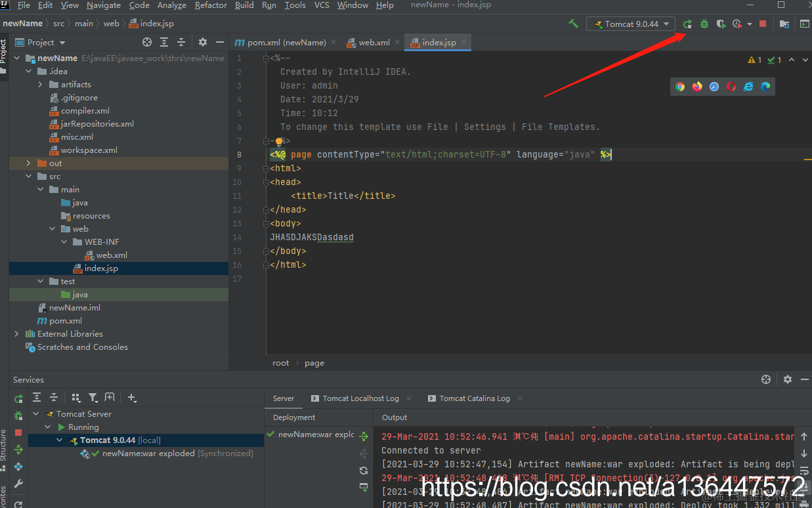Image resolution: width=812 pixels, height=508 pixels.
Task: Click the wrench icon in the Services sidebar
Action: point(18,484)
